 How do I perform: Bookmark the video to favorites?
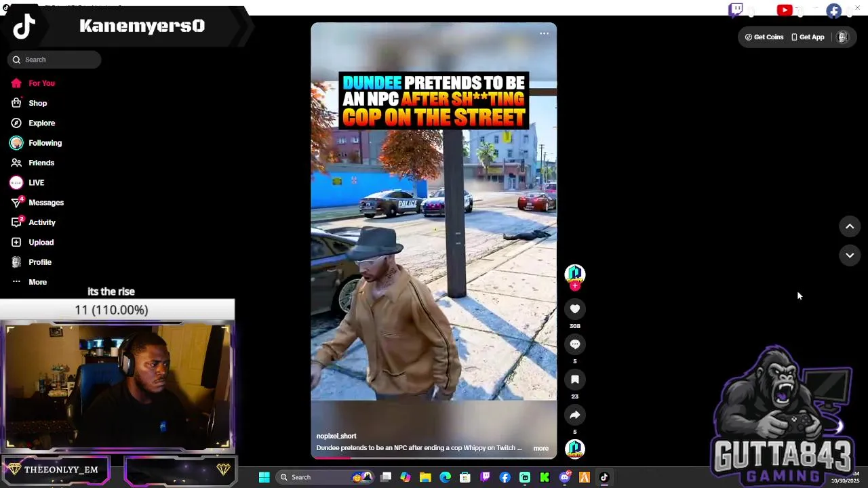(575, 380)
